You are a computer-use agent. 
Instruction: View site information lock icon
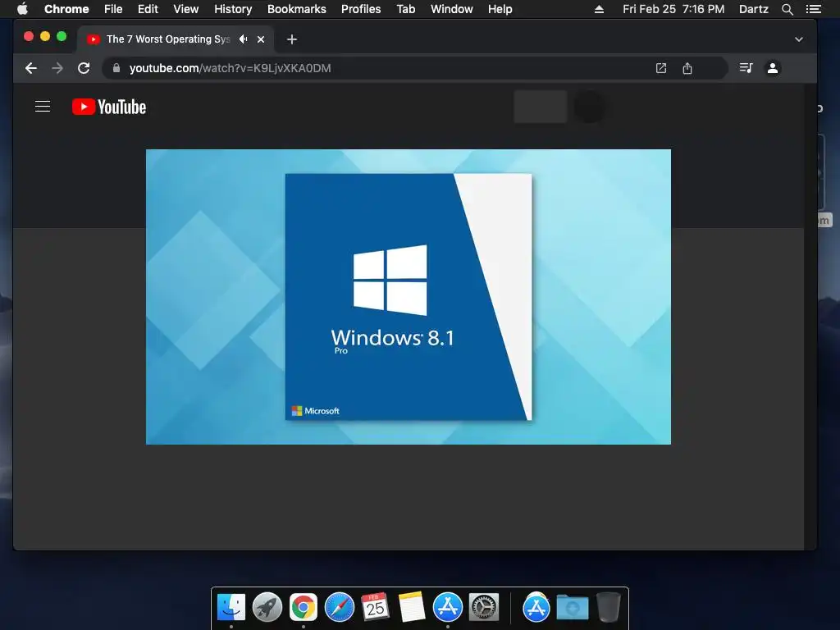click(116, 68)
